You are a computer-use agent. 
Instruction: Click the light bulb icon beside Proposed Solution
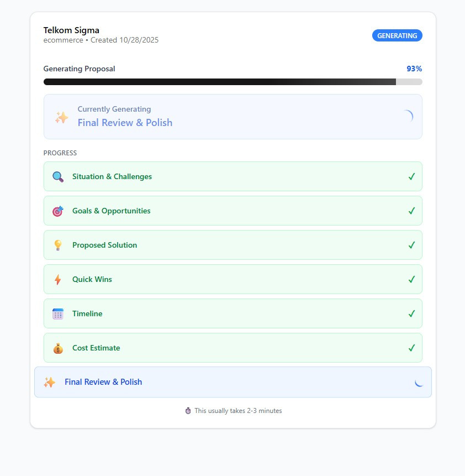coord(58,245)
